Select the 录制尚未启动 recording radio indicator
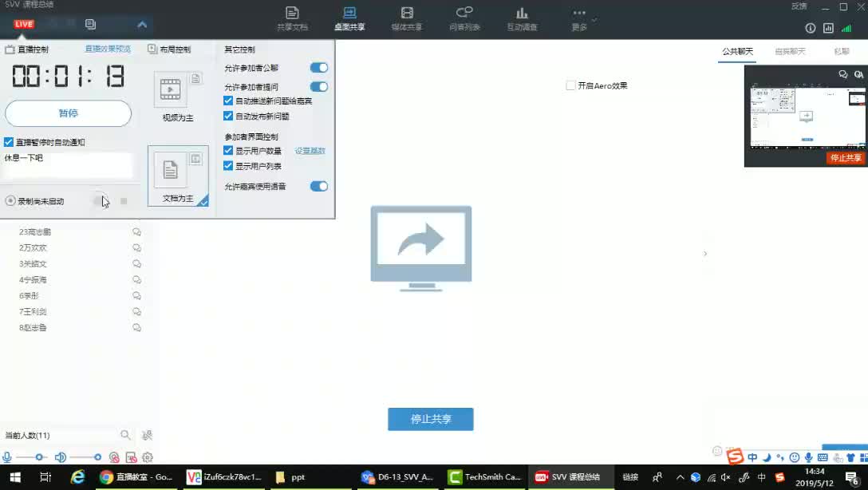 click(x=10, y=201)
